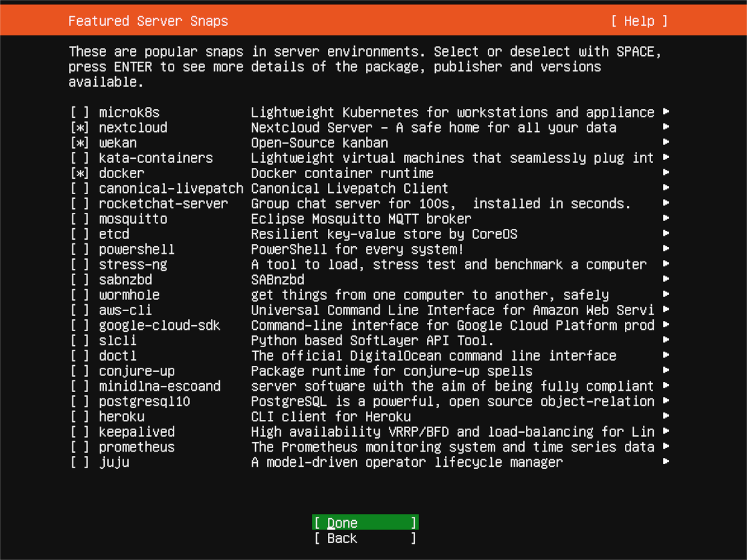
Task: Expand details for the etcd snap
Action: [665, 234]
